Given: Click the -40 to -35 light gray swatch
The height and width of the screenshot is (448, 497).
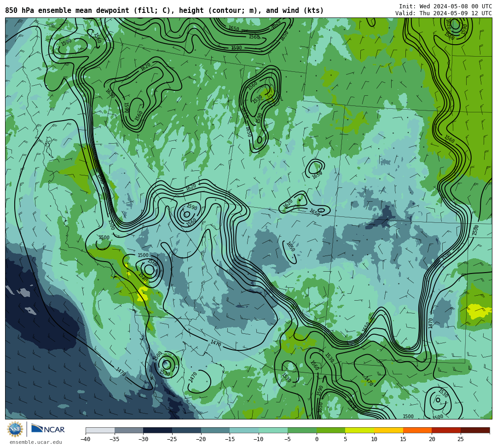Looking at the screenshot, I should 100,430.
